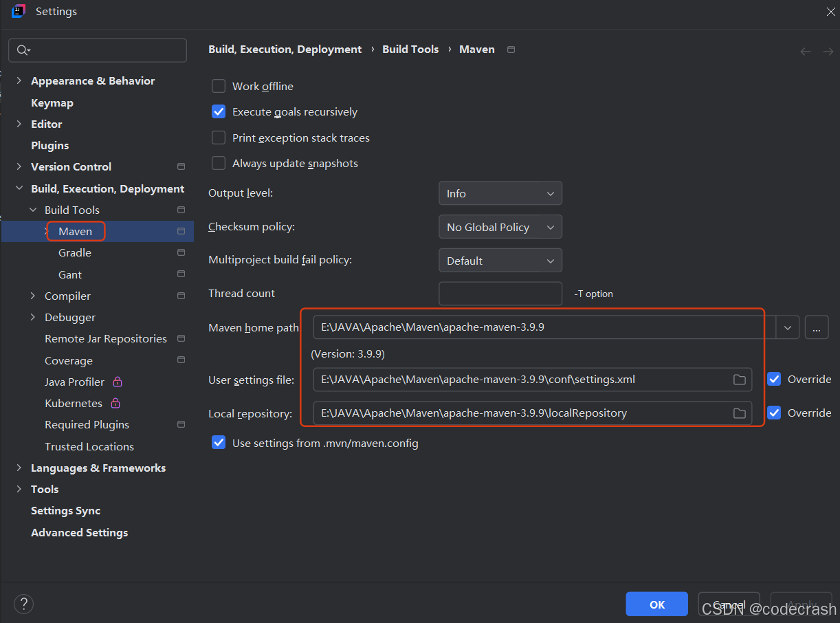Click the Thread count input field
The image size is (840, 623).
[x=500, y=294]
